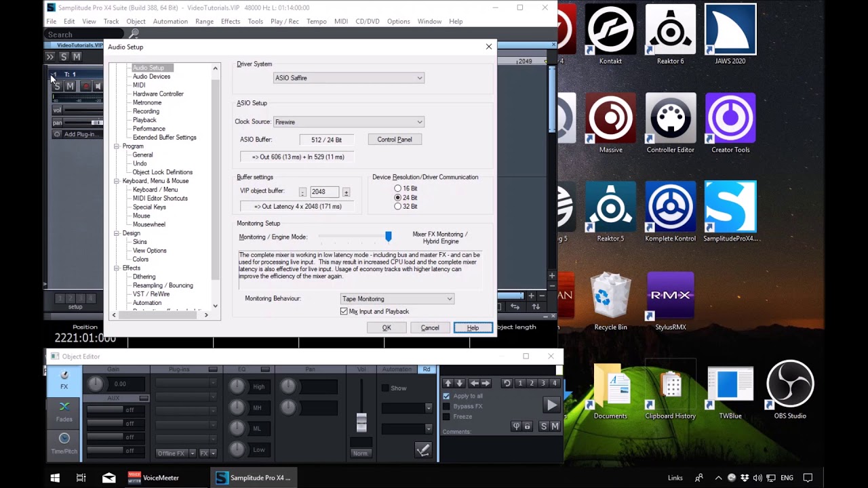Click Cancel in Audio Setup
Image resolution: width=868 pixels, height=488 pixels.
430,328
